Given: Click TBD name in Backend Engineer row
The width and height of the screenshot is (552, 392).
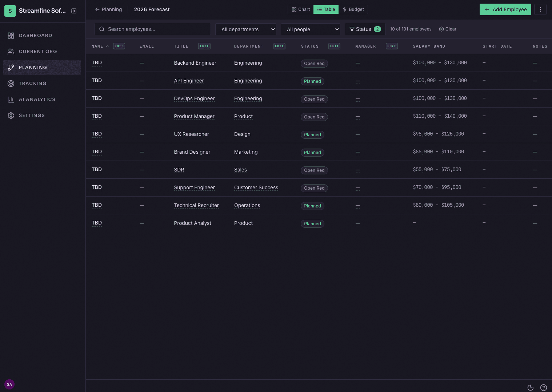Looking at the screenshot, I should [97, 63].
